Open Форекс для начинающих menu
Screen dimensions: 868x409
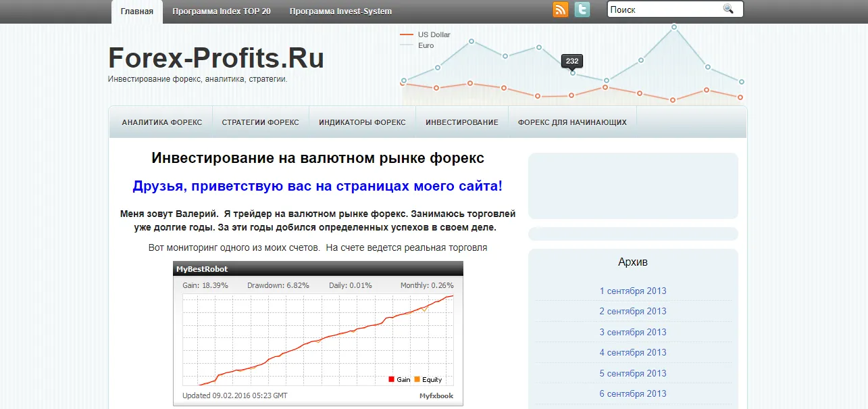[x=572, y=122]
